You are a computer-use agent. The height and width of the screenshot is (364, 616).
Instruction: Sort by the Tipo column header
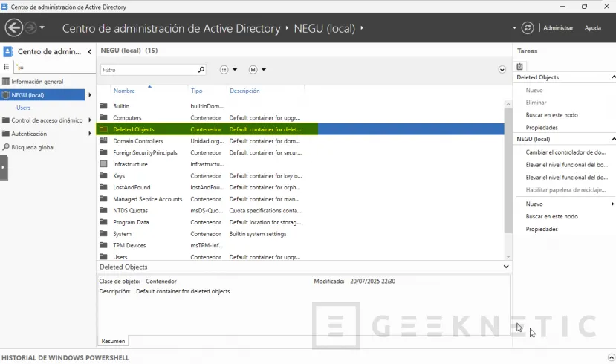pos(196,91)
